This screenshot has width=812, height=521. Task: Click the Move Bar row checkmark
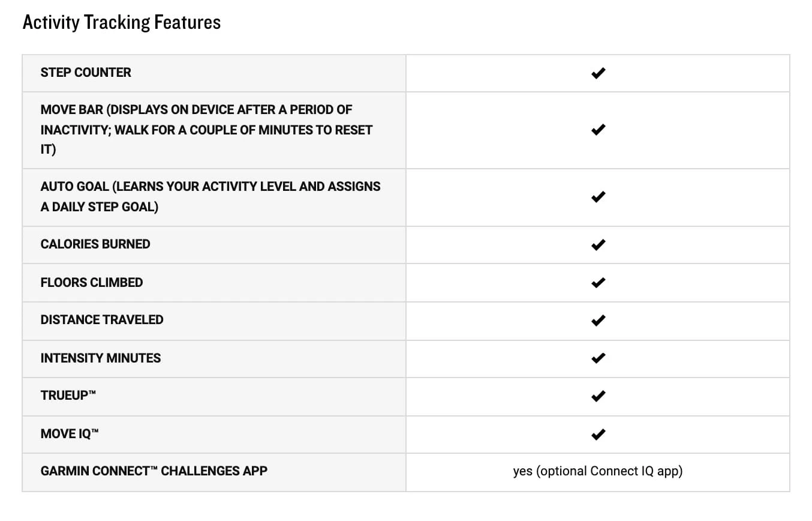(x=598, y=130)
